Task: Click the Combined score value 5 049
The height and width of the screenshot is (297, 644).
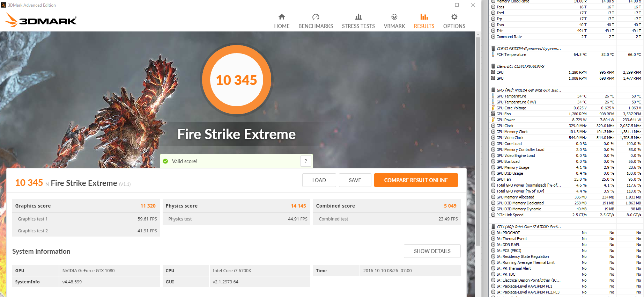Action: click(x=450, y=206)
